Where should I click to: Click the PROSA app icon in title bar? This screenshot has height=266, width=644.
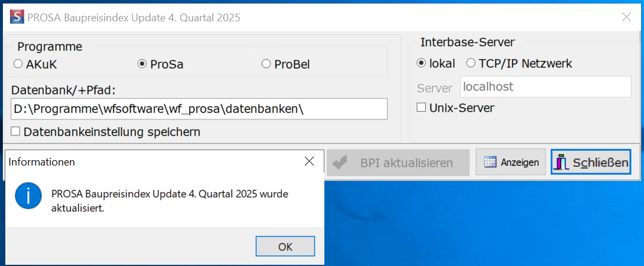coord(18,17)
